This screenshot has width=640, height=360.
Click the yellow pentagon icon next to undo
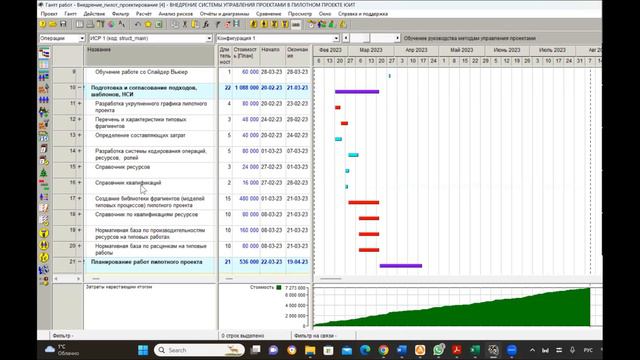coord(148,24)
